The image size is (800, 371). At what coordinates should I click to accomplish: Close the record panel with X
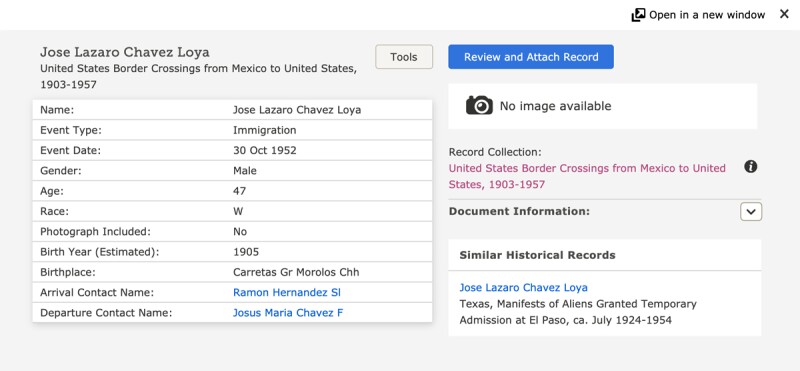point(784,14)
